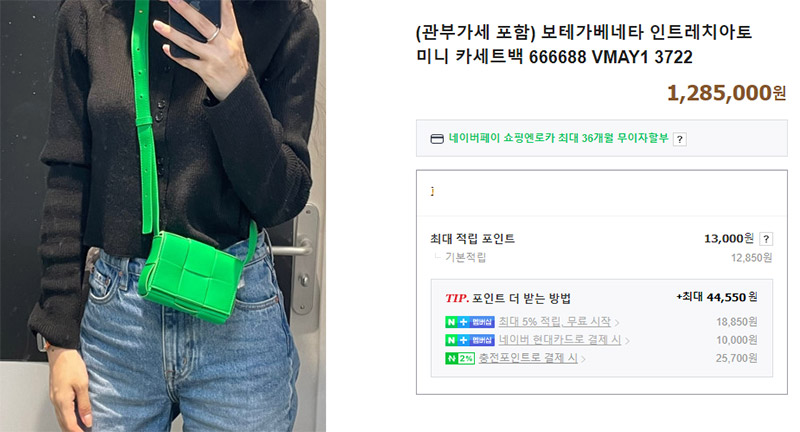Click the N+ 멤버십 badge beside 최대 5% 적립

pos(469,322)
